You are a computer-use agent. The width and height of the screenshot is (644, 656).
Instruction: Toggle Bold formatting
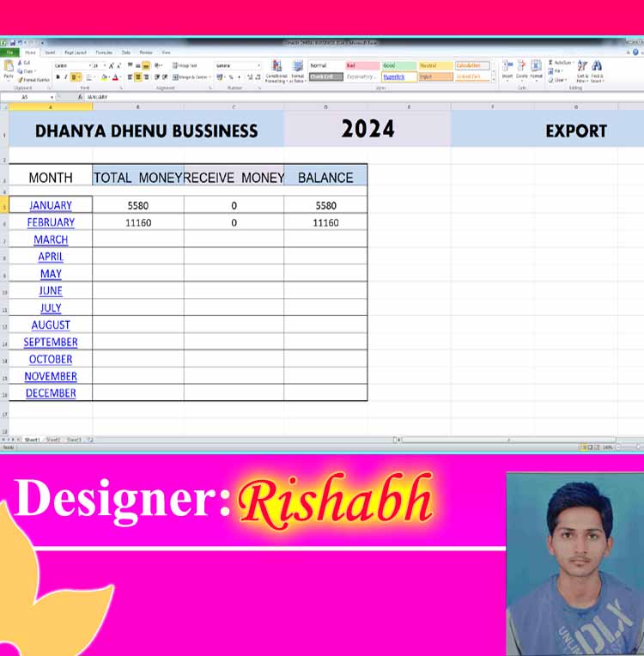(58, 77)
